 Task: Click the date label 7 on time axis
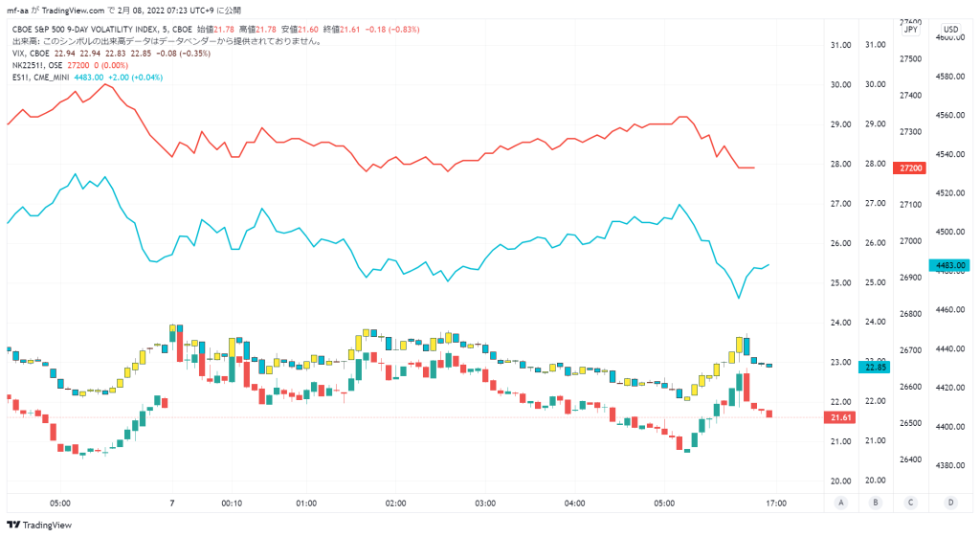(172, 503)
